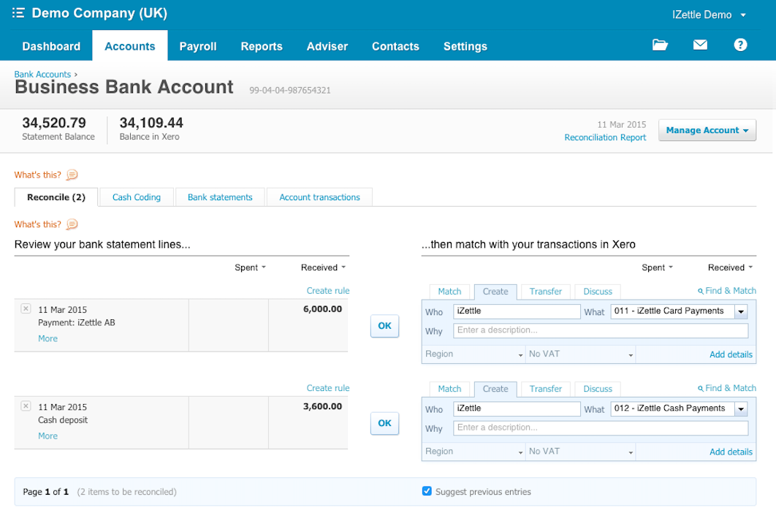Open the 012 - iZettle Cash Payments dropdown
Viewport: 776px width, 532px height.
[x=741, y=408]
